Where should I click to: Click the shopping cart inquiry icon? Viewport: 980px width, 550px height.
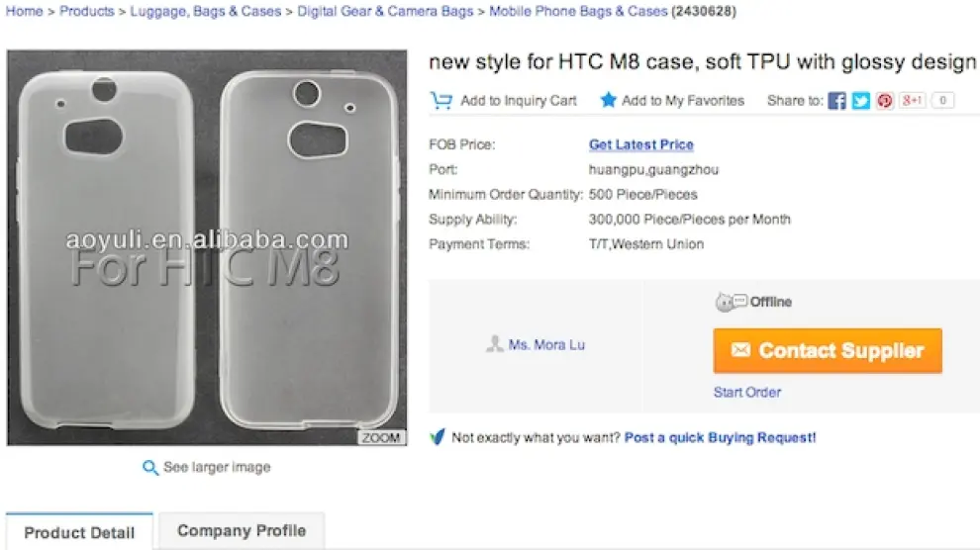(x=441, y=100)
